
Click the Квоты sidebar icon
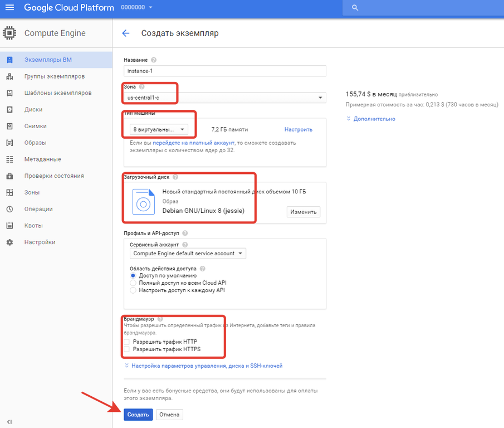click(x=9, y=226)
